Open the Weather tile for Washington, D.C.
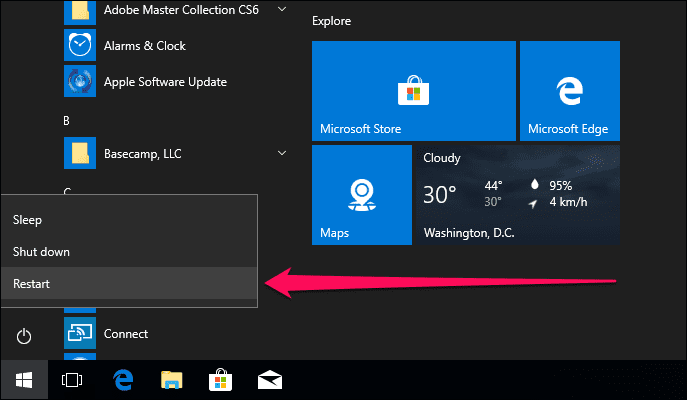The image size is (687, 400). coord(518,195)
